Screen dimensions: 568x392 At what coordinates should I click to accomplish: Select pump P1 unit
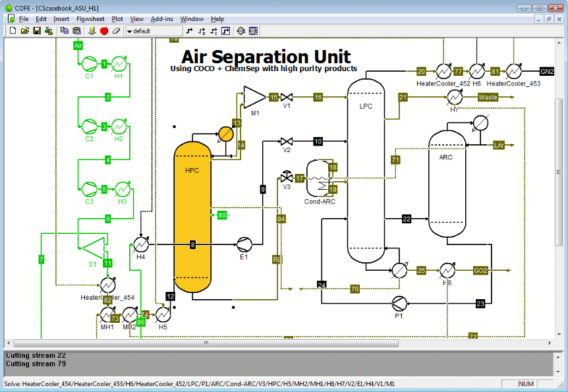[x=399, y=304]
